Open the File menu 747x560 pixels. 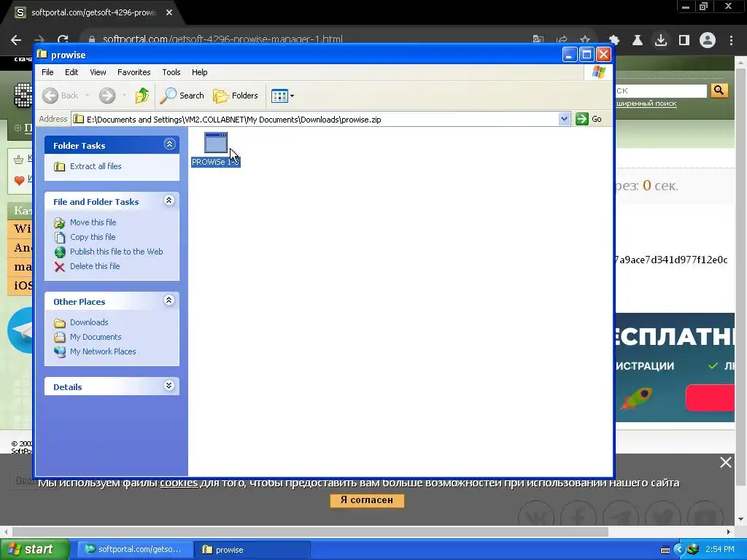tap(47, 72)
